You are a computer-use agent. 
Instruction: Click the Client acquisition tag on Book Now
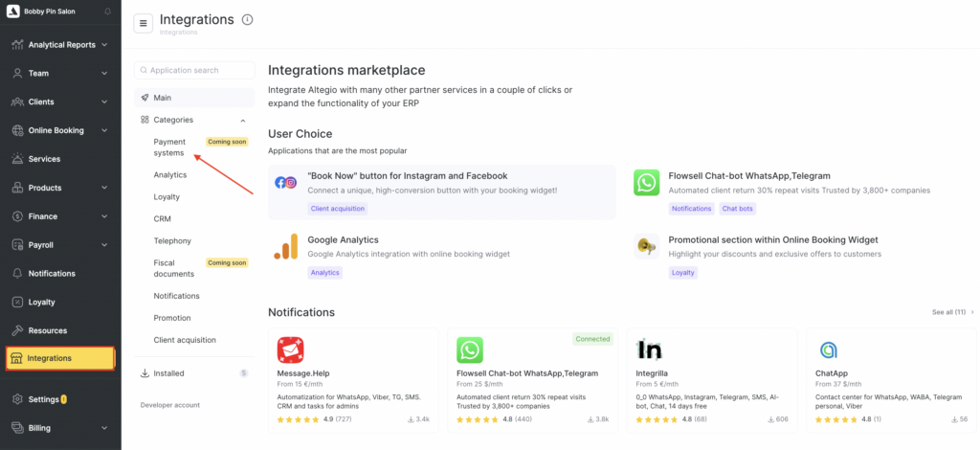tap(337, 209)
